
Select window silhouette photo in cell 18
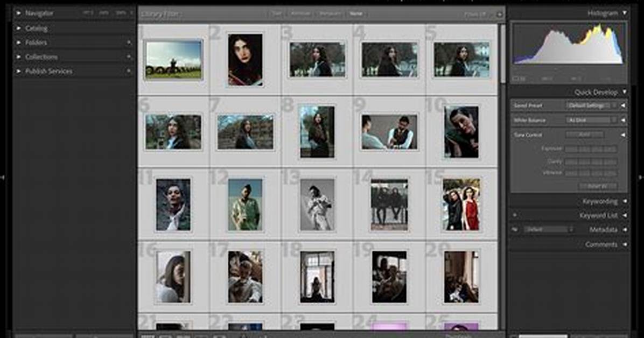tap(317, 277)
